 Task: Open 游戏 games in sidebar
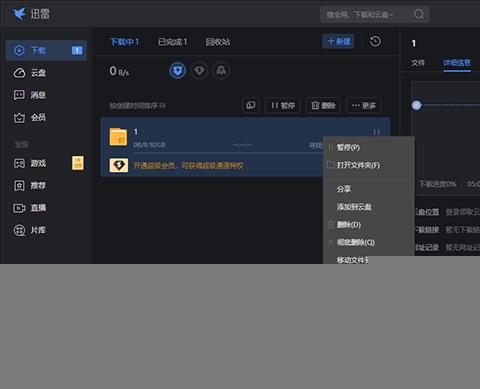29,163
